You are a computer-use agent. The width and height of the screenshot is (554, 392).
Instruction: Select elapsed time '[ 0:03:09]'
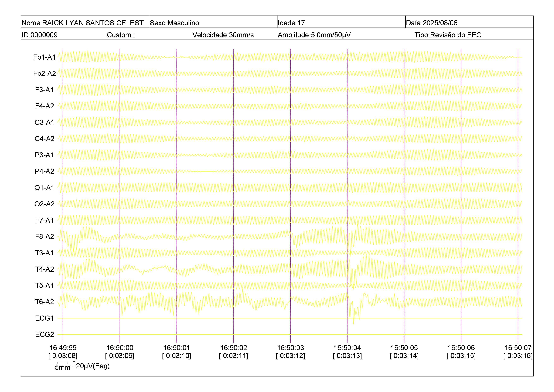(120, 356)
